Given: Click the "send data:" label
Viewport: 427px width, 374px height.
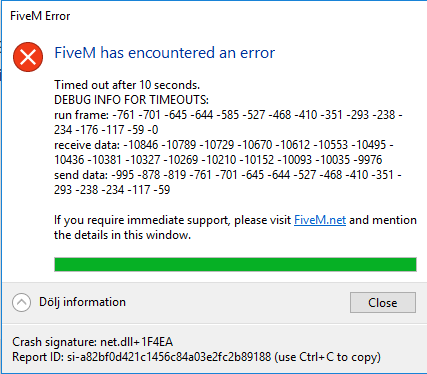Looking at the screenshot, I should pos(81,175).
